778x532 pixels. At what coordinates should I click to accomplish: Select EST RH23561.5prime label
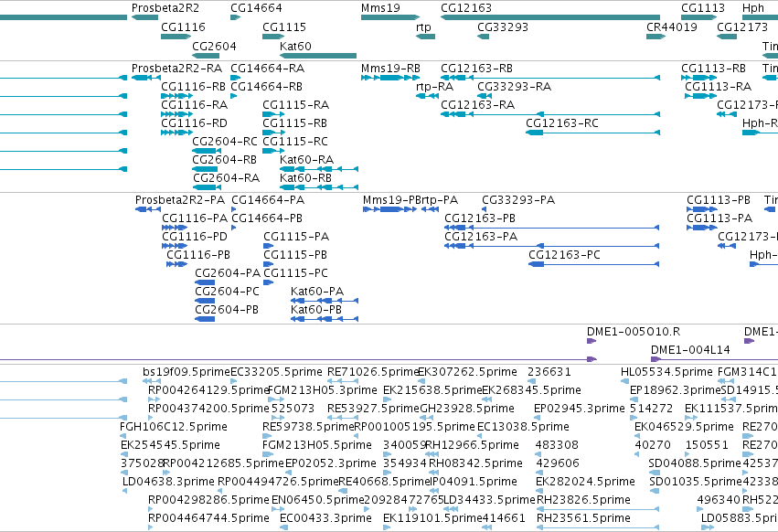[583, 518]
